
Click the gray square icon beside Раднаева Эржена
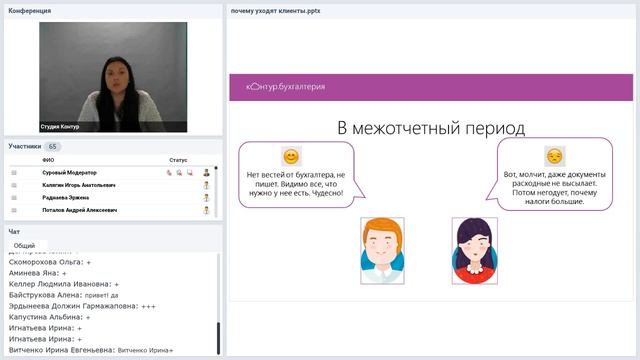(x=14, y=198)
